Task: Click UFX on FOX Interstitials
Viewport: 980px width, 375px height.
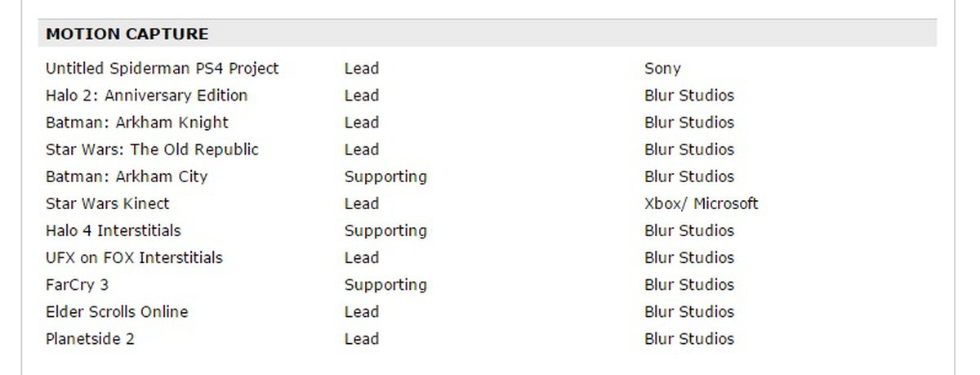Action: click(134, 257)
